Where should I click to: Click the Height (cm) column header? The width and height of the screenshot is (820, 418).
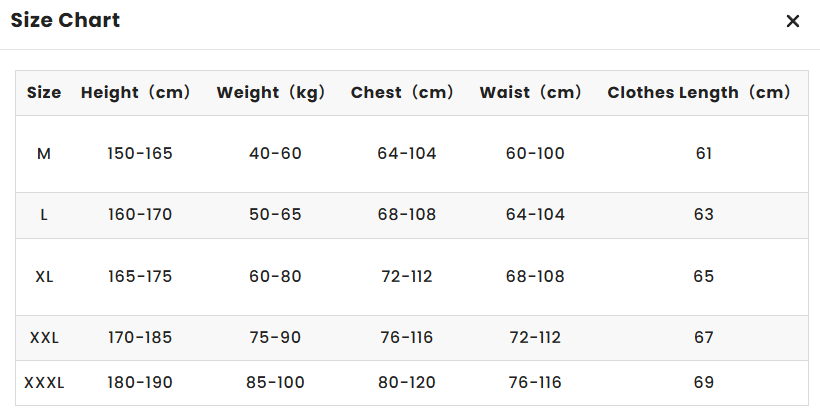(135, 93)
